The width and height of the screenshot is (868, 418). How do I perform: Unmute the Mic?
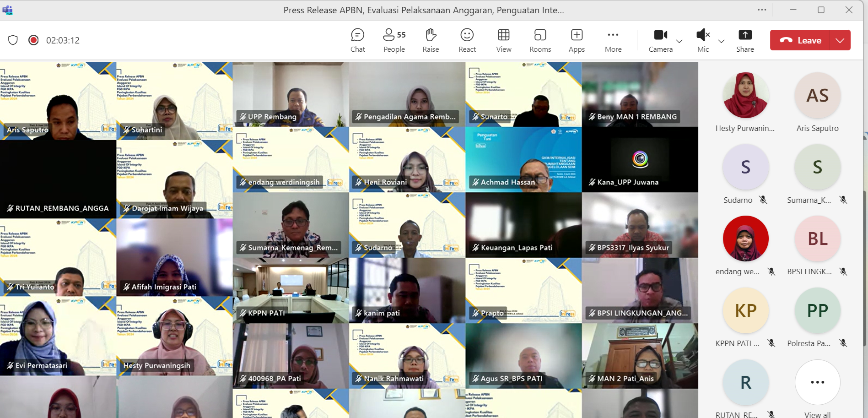point(703,40)
